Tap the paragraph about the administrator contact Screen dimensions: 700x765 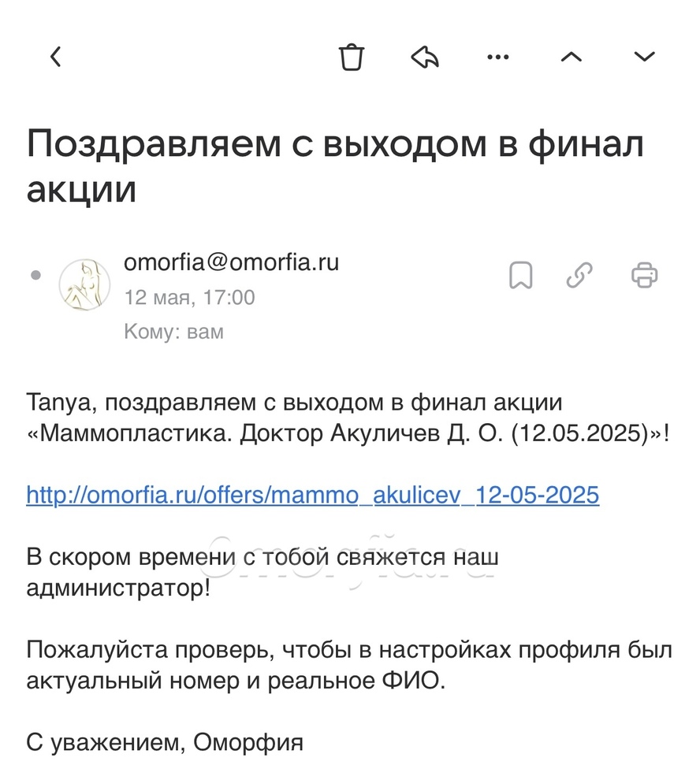click(262, 572)
